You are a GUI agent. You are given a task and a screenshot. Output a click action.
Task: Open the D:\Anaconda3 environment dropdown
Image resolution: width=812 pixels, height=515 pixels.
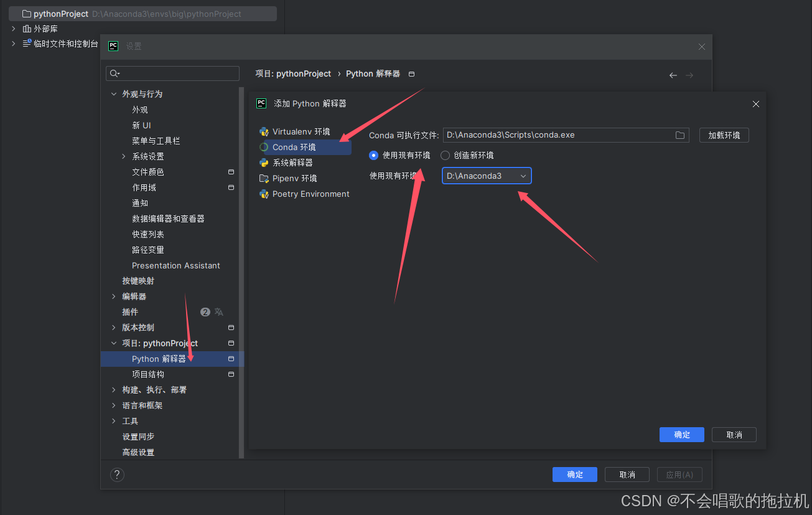[487, 176]
